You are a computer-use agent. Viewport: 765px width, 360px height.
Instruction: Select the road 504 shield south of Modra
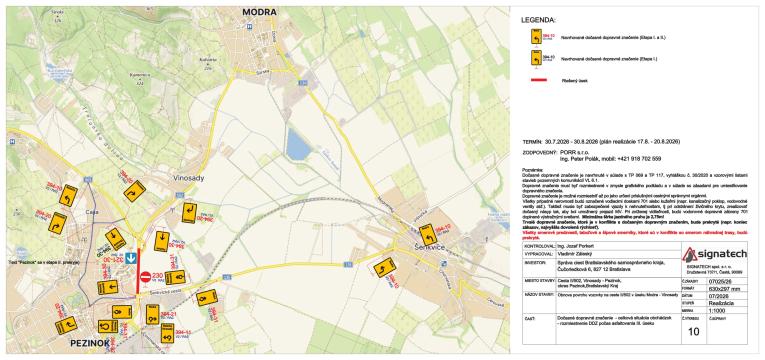pos(304,83)
